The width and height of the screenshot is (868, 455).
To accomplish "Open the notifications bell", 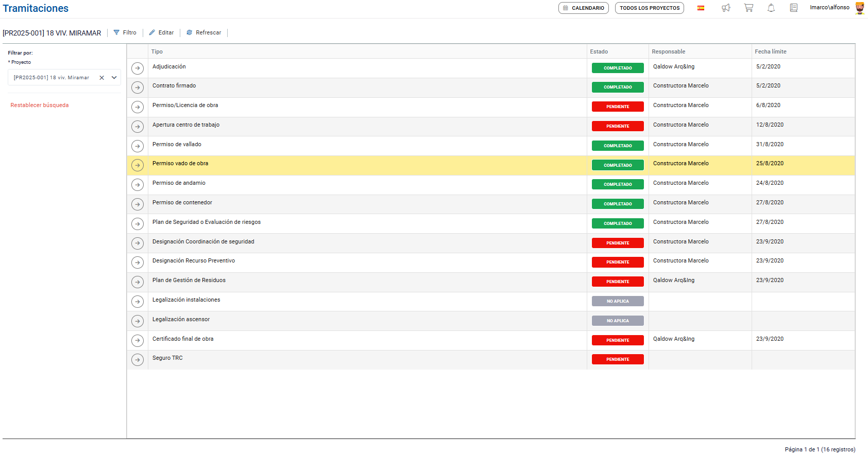I will coord(771,8).
